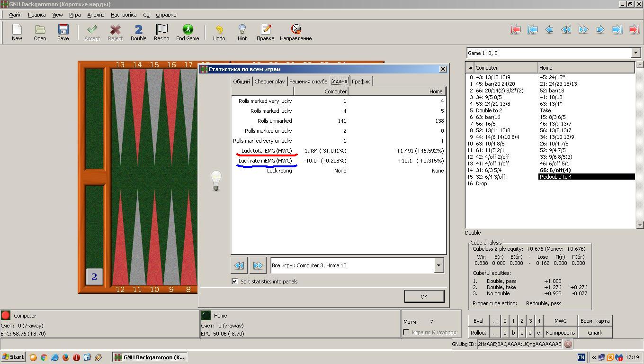
Task: Click OK to close statistics dialog
Action: pyautogui.click(x=424, y=296)
